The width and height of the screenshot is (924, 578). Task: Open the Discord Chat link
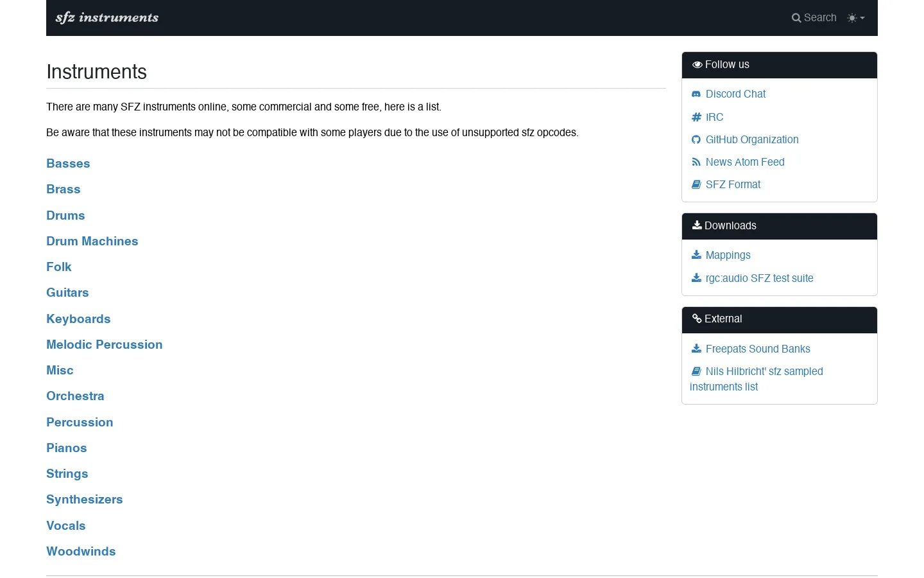pos(735,94)
